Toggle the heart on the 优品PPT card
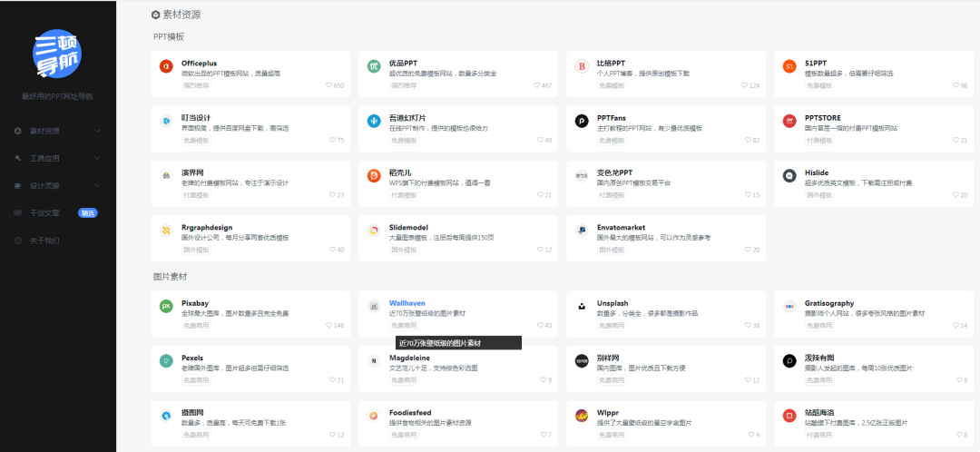The image size is (980, 452). point(537,86)
